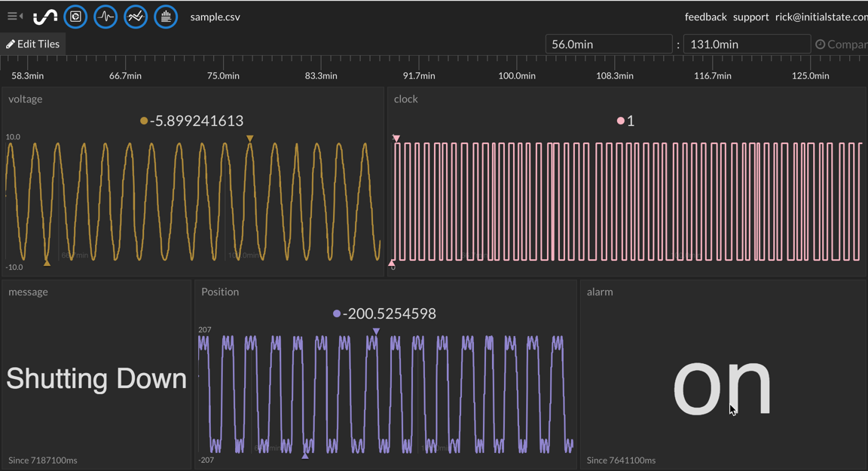Click the pencil icon next to Edit Tiles
This screenshot has width=868, height=471.
11,44
